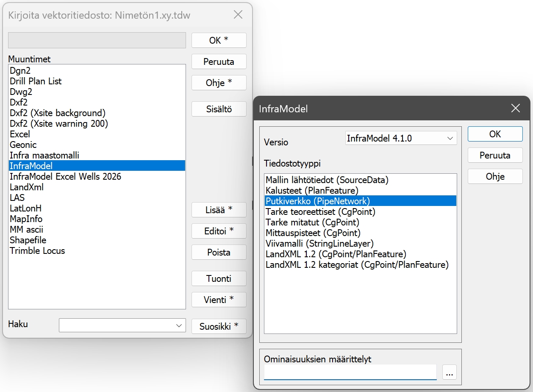Select the highlighted InfraModel converter
533x392 pixels.
point(97,166)
